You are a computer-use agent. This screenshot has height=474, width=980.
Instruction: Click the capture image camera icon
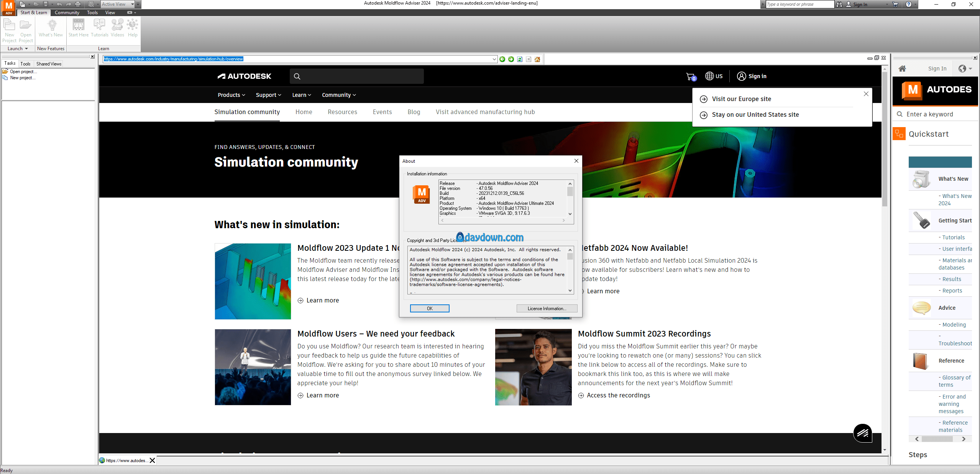tap(91, 4)
